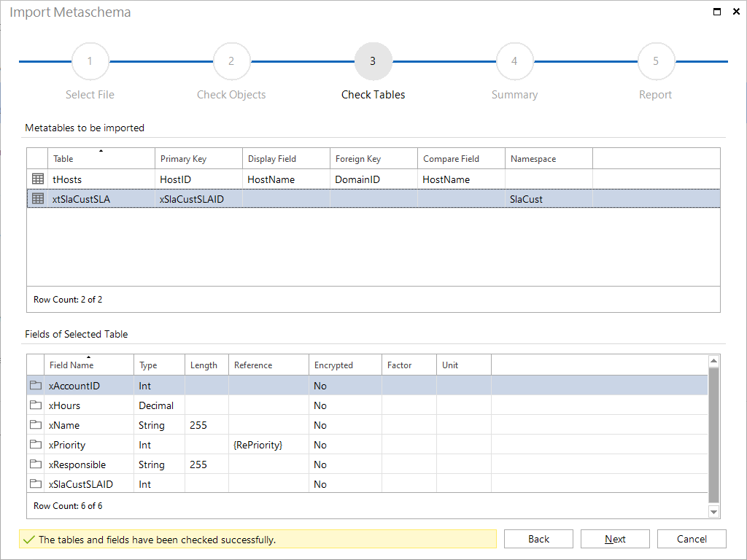Click the Row Count 2 of 2 label
The height and width of the screenshot is (560, 747).
coord(68,300)
